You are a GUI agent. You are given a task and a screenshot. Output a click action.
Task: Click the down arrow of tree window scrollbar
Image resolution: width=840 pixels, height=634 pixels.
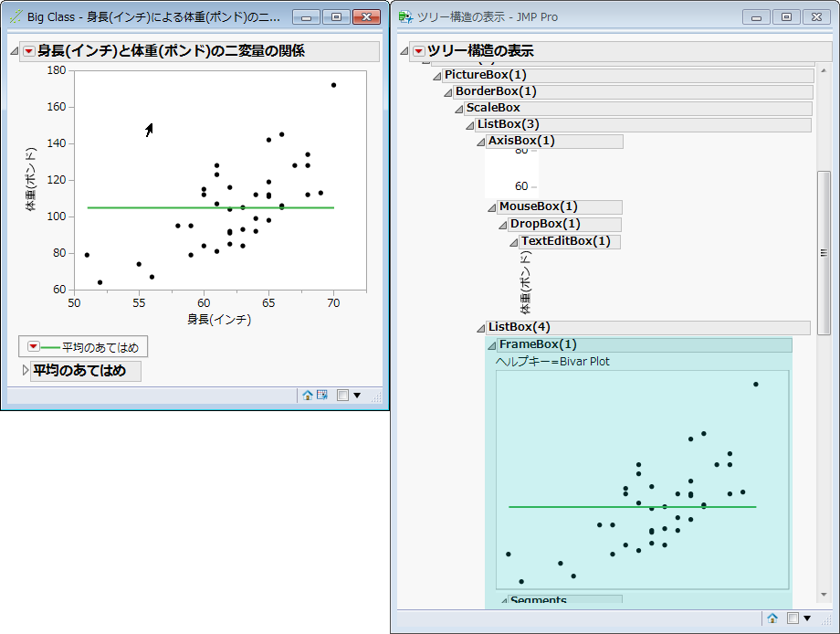pos(824,595)
